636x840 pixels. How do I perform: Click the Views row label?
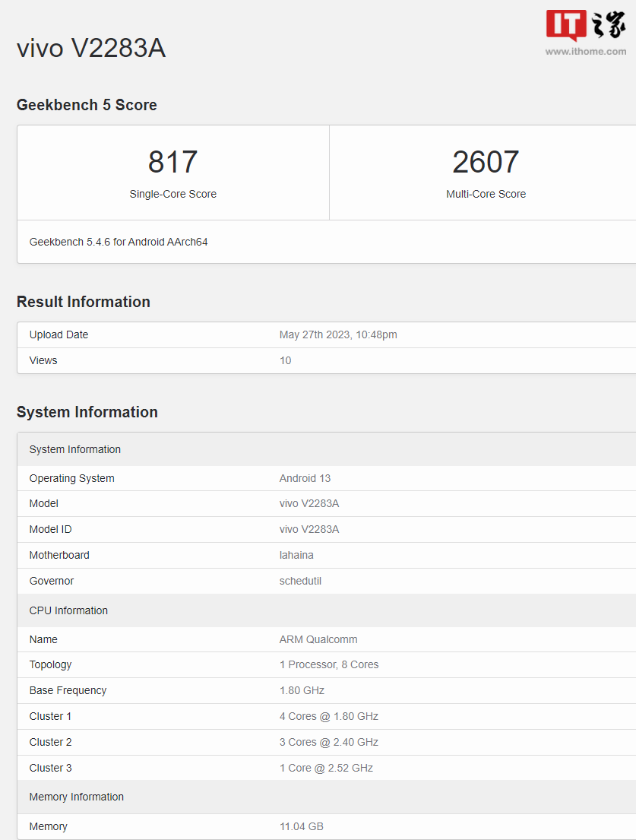[43, 360]
